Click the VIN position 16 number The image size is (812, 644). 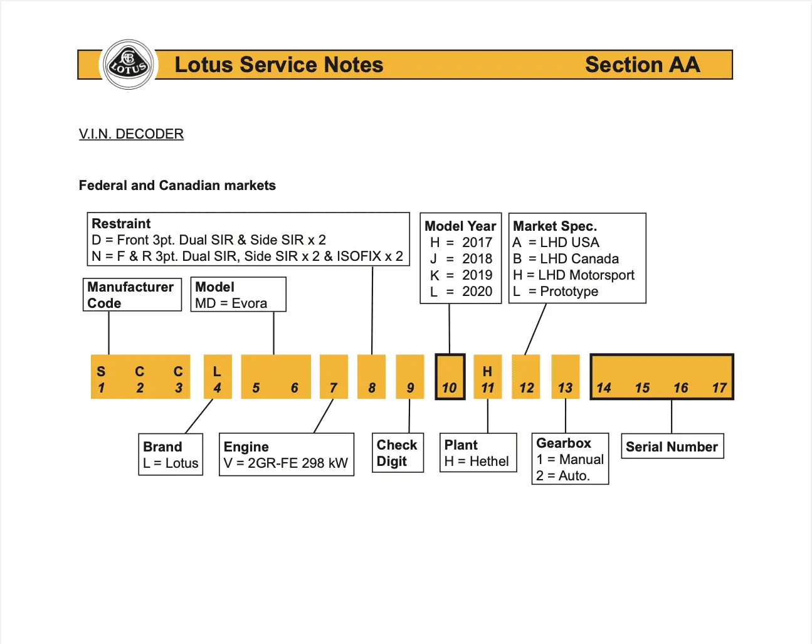pos(681,388)
